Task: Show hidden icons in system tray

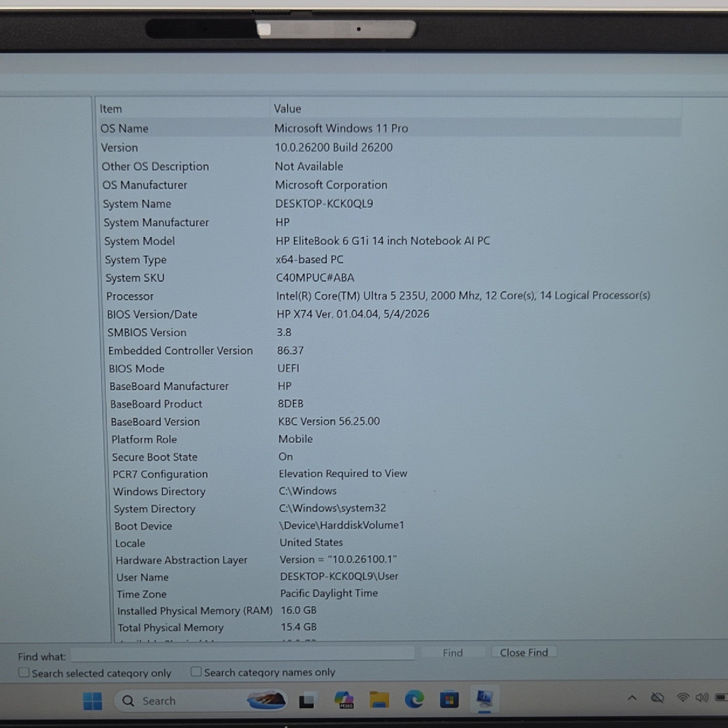Action: coord(632,698)
